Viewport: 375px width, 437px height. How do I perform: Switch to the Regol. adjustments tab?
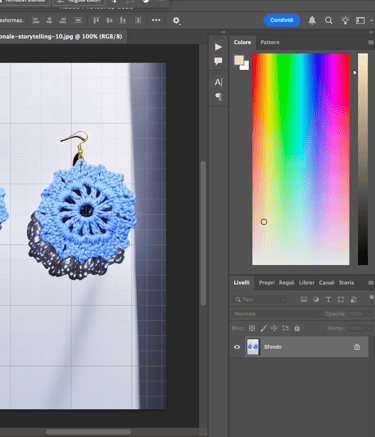tap(287, 283)
